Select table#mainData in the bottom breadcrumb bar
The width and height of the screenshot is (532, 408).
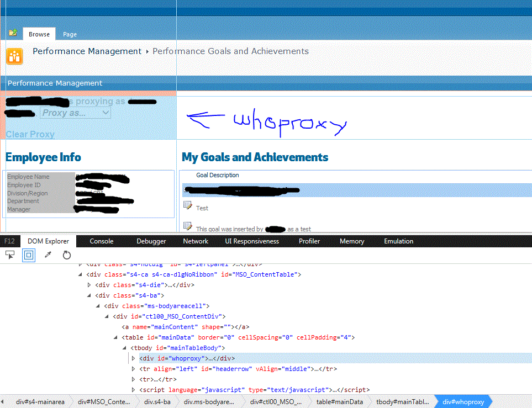click(339, 402)
